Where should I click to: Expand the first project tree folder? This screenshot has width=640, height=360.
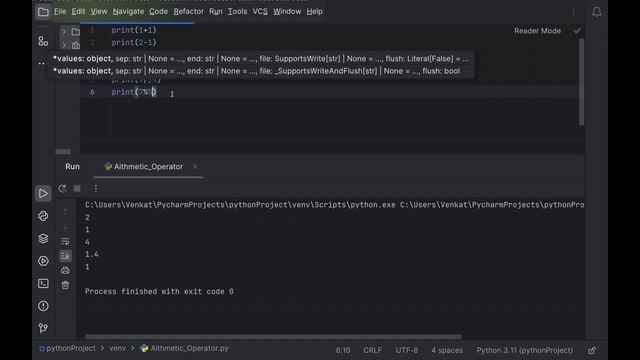coord(64,31)
